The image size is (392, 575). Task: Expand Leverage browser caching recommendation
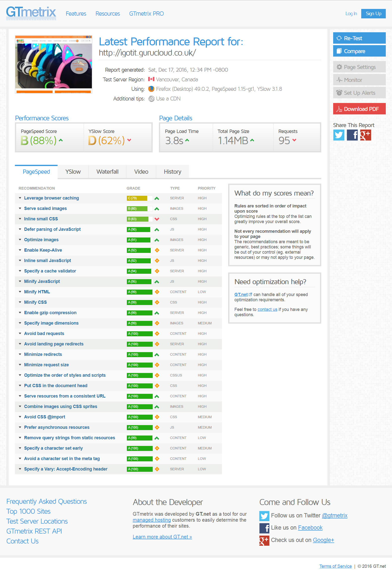[118, 198]
